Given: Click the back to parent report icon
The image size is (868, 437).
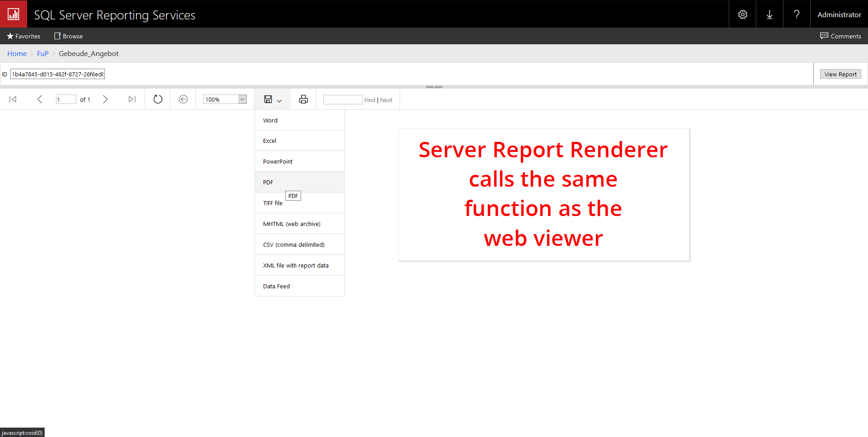Looking at the screenshot, I should coord(183,99).
